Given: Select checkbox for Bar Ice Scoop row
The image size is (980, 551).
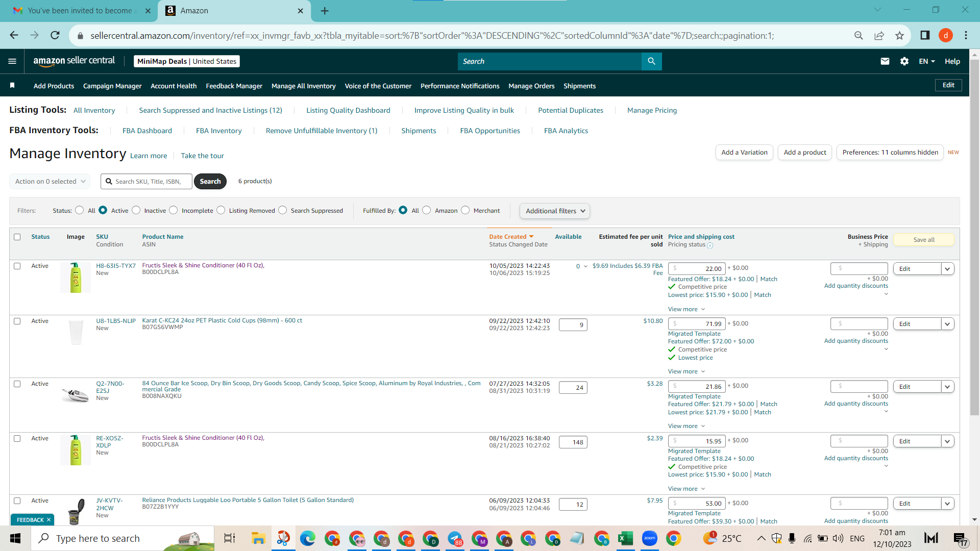Looking at the screenshot, I should (x=17, y=384).
